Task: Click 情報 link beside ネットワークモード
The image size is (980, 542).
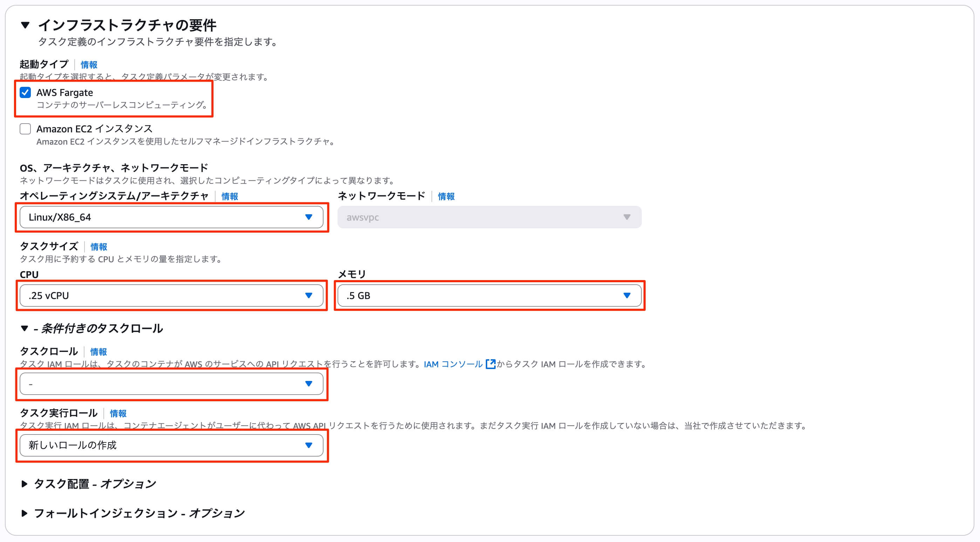Action: pyautogui.click(x=446, y=196)
